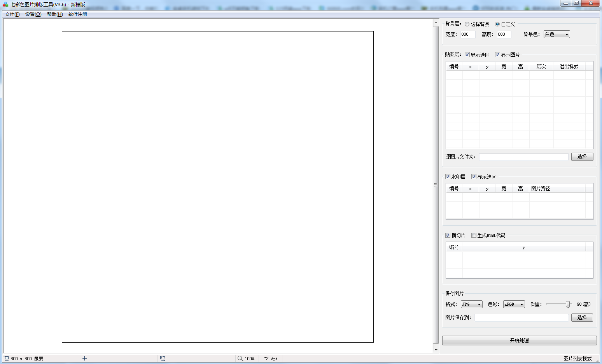The width and height of the screenshot is (602, 364).
Task: Click 宽 column header in 水印层 table
Action: click(x=504, y=188)
